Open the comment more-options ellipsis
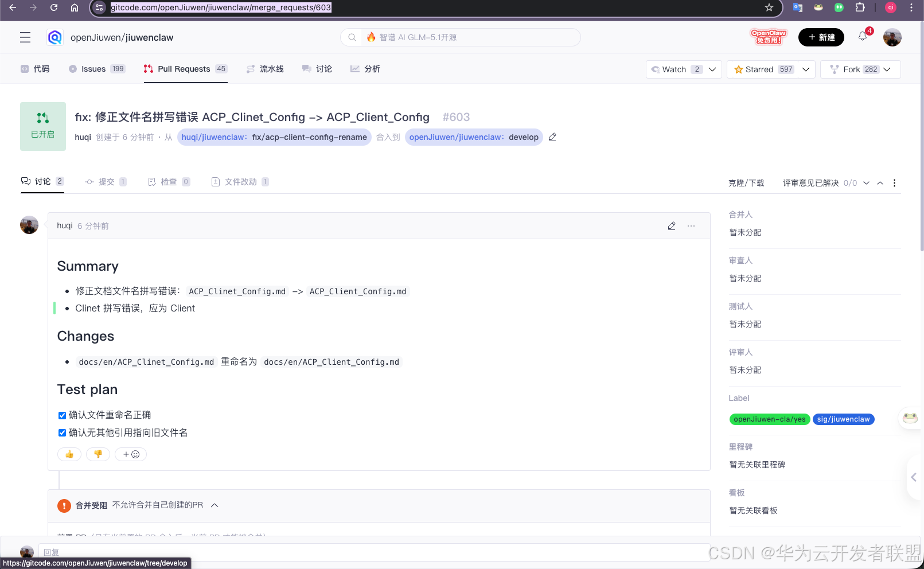924x569 pixels. click(691, 226)
